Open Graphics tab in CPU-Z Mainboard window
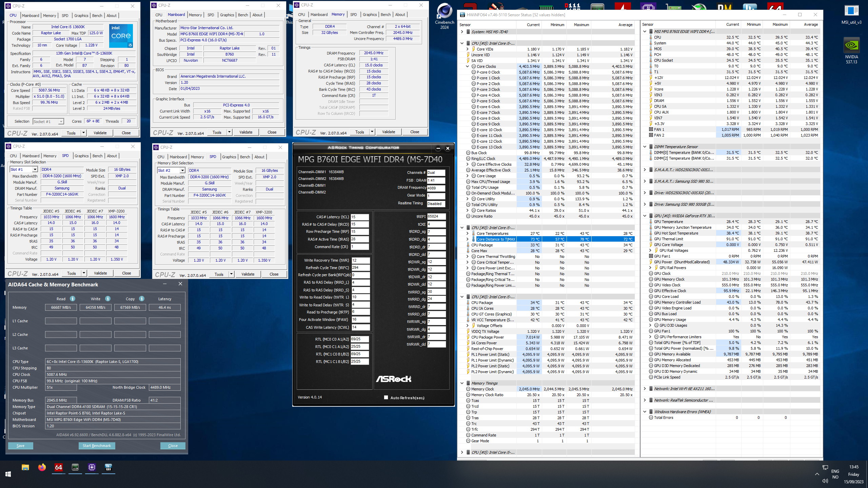The height and width of the screenshot is (488, 868). point(227,15)
